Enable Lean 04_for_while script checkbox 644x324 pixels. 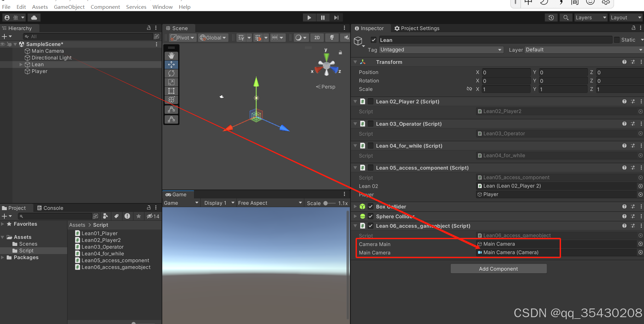(371, 146)
